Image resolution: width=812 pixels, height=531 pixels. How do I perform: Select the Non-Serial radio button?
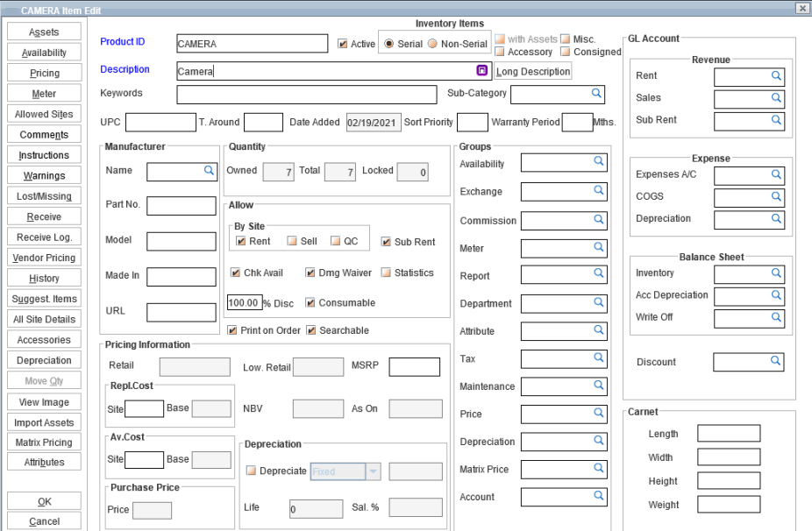pos(432,44)
